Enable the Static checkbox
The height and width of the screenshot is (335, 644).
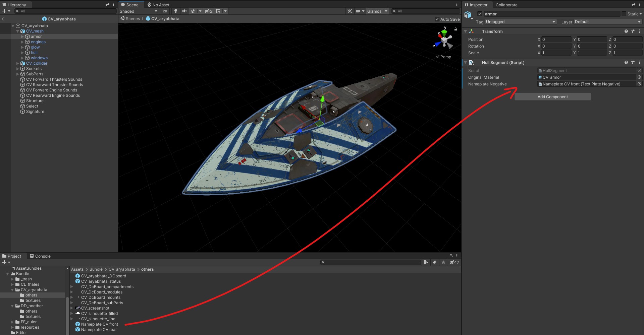624,14
